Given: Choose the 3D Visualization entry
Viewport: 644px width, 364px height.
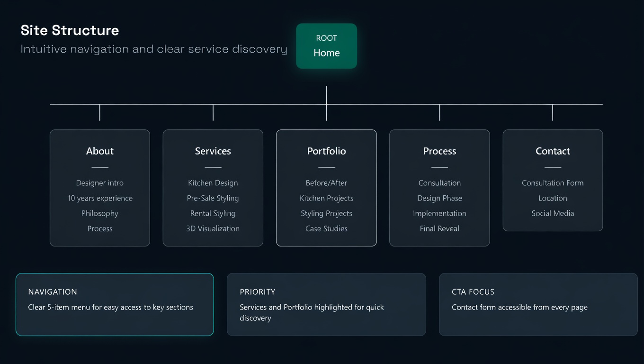Looking at the screenshot, I should [213, 228].
